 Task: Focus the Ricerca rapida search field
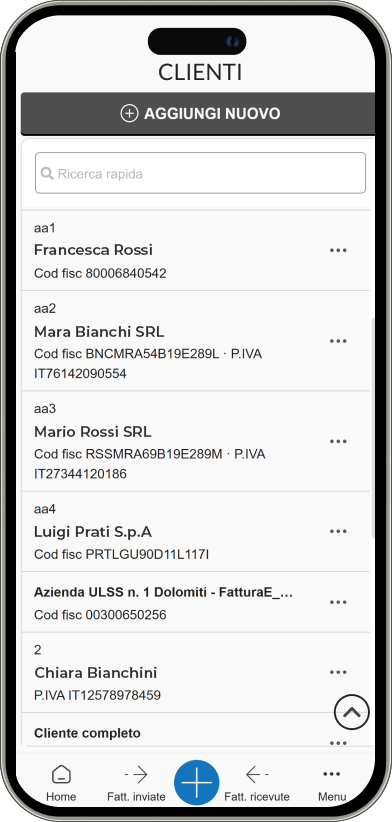[200, 173]
